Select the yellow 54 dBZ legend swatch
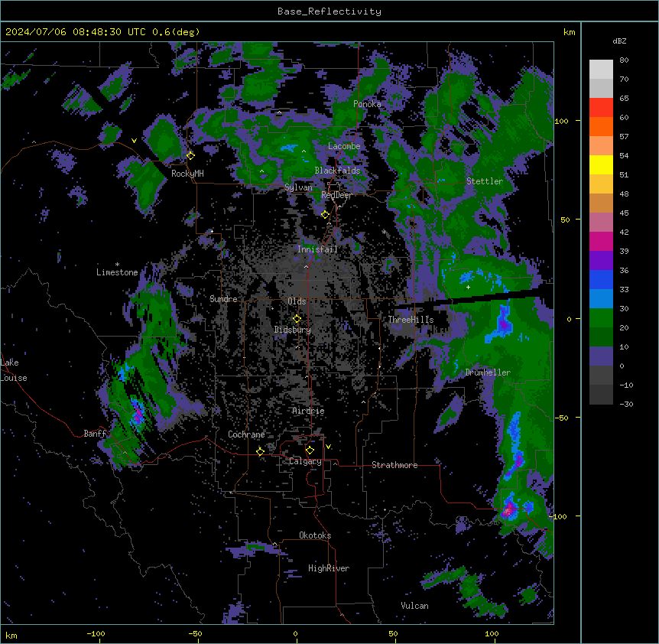This screenshot has height=644, width=659. tap(601, 164)
